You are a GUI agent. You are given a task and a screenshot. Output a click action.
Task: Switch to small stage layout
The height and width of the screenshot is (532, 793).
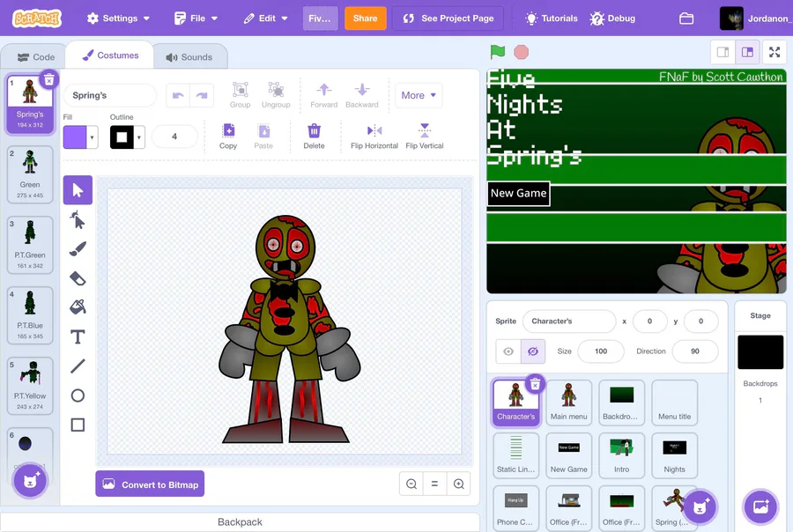723,52
